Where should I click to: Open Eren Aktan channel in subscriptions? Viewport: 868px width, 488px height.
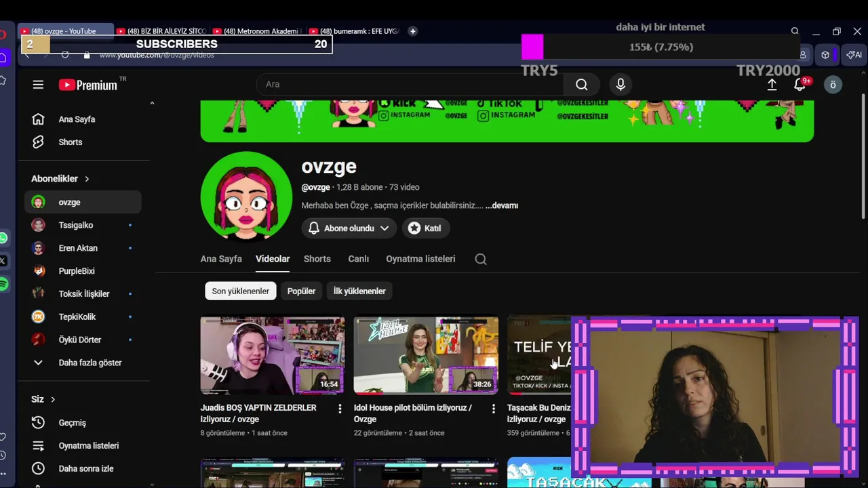83,248
